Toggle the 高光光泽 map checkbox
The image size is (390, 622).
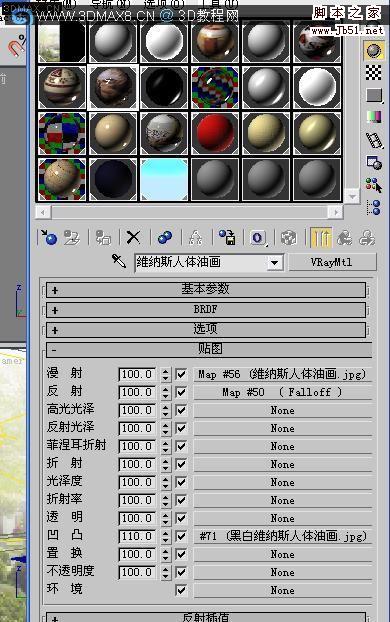(181, 410)
